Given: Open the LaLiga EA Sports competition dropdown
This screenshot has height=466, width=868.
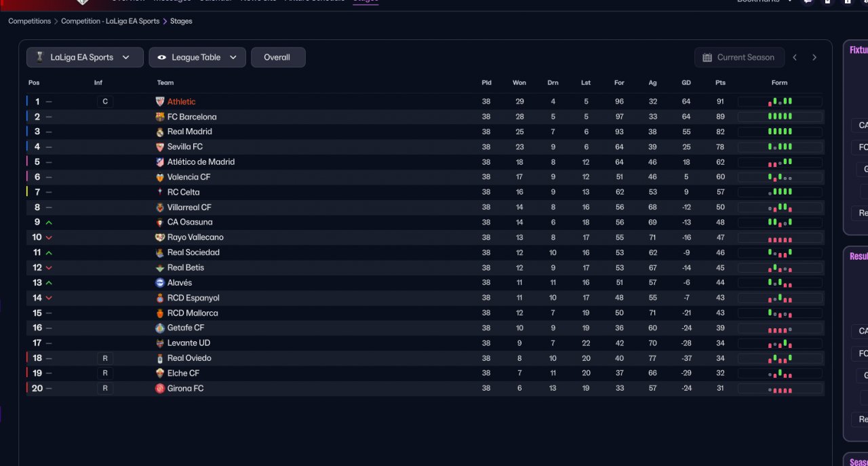Looking at the screenshot, I should (85, 58).
